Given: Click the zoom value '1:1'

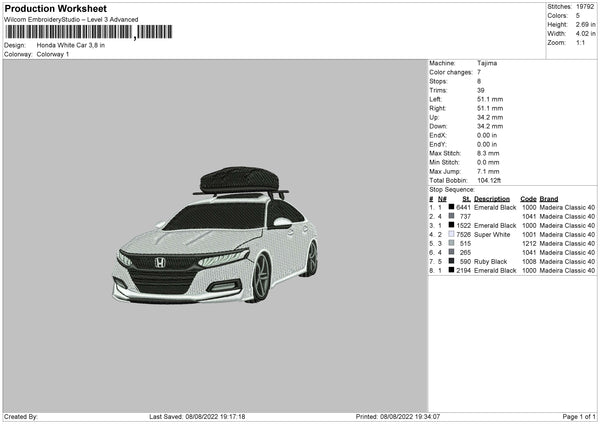Looking at the screenshot, I should click(580, 43).
